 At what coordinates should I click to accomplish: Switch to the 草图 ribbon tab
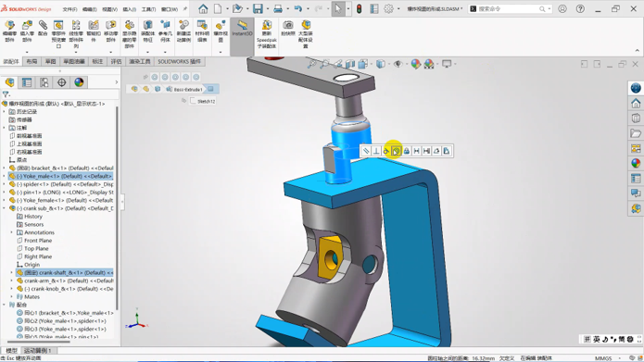point(51,61)
